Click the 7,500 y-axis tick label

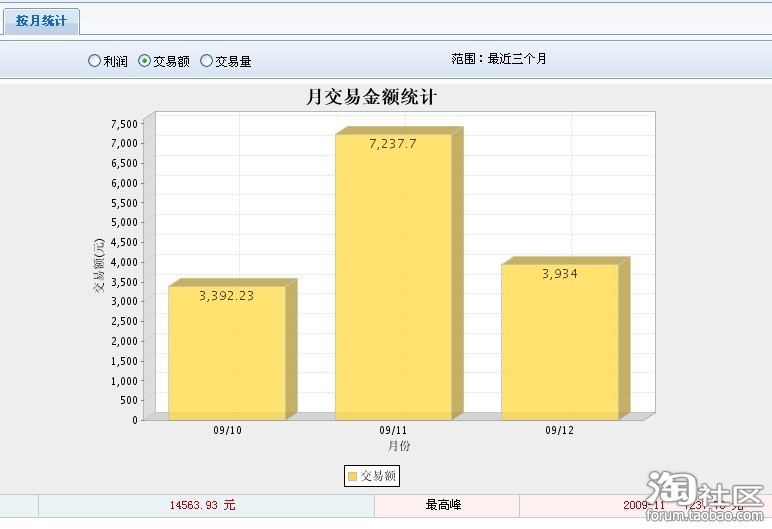click(x=124, y=124)
